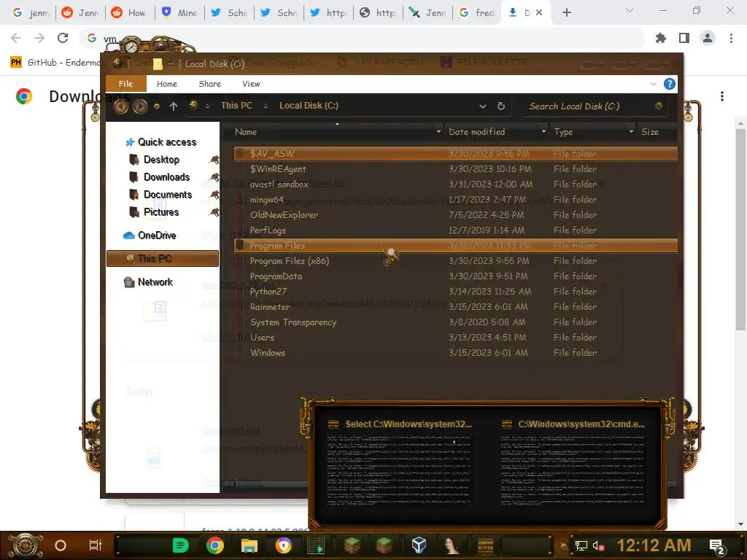The width and height of the screenshot is (747, 560).
Task: Click the Chrome address bar
Action: point(362,38)
